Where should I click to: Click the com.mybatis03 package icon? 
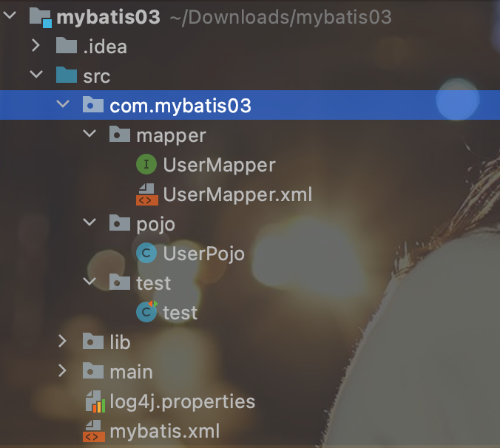point(93,104)
